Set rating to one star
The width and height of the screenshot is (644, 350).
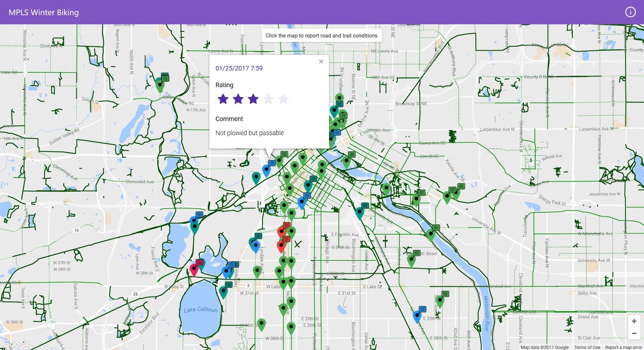223,99
